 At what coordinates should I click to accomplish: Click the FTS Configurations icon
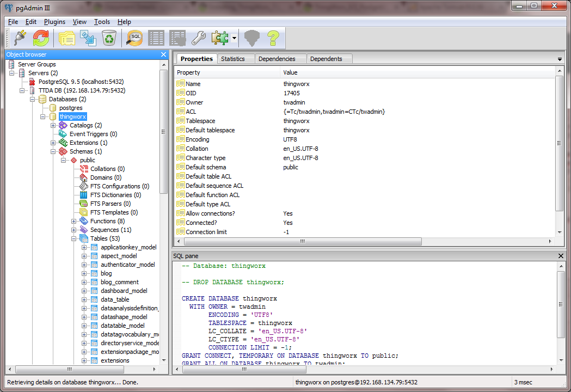pyautogui.click(x=84, y=186)
